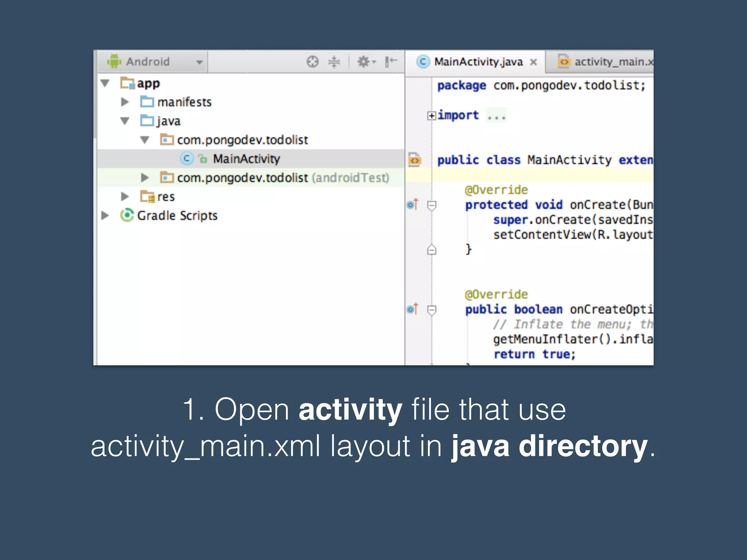Click the return true statement
Image resolution: width=747 pixels, height=560 pixels.
pyautogui.click(x=534, y=354)
